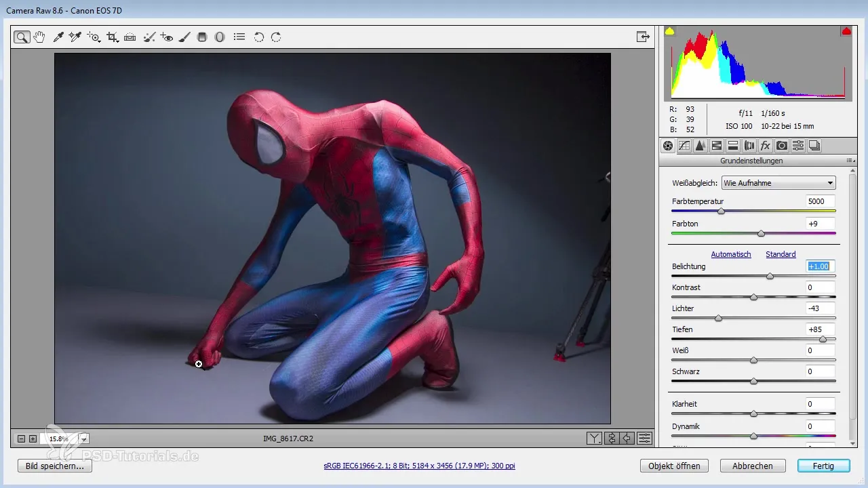868x488 pixels.
Task: Click the Weiß value field
Action: (x=821, y=350)
